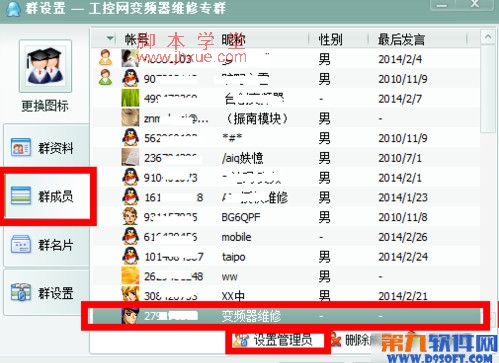Sort members by 最后发言 column
This screenshot has width=499, height=363.
401,40
